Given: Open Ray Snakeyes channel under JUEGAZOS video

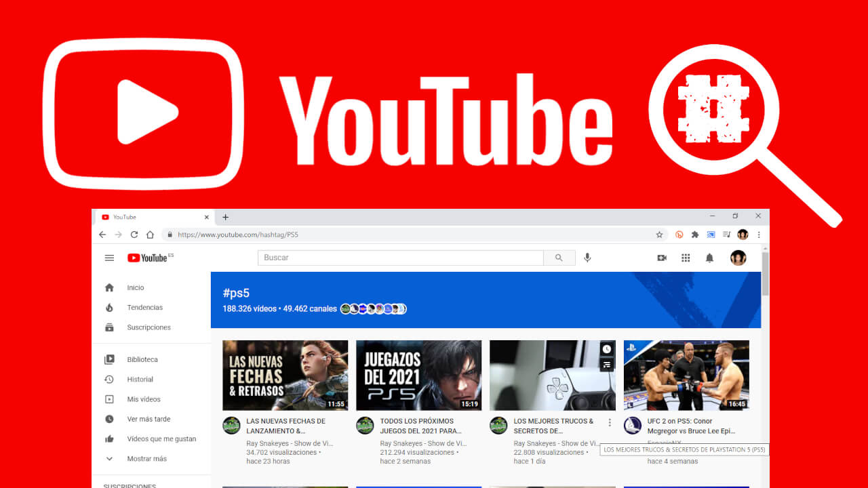Looking at the screenshot, I should click(423, 443).
